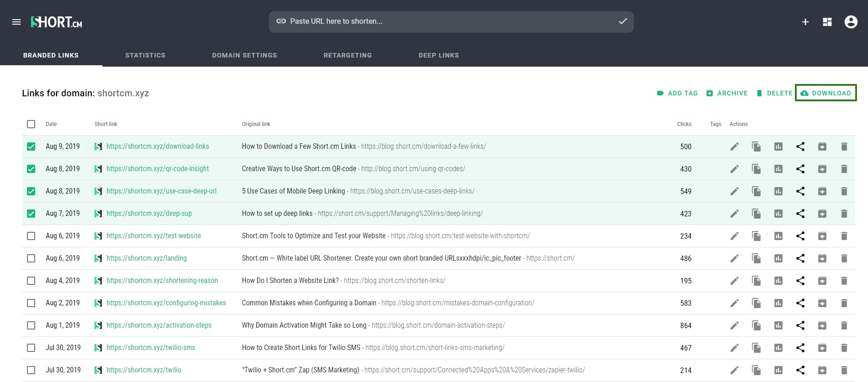Open the hamburger navigation menu
Screen dimensions: 868x382
[16, 22]
